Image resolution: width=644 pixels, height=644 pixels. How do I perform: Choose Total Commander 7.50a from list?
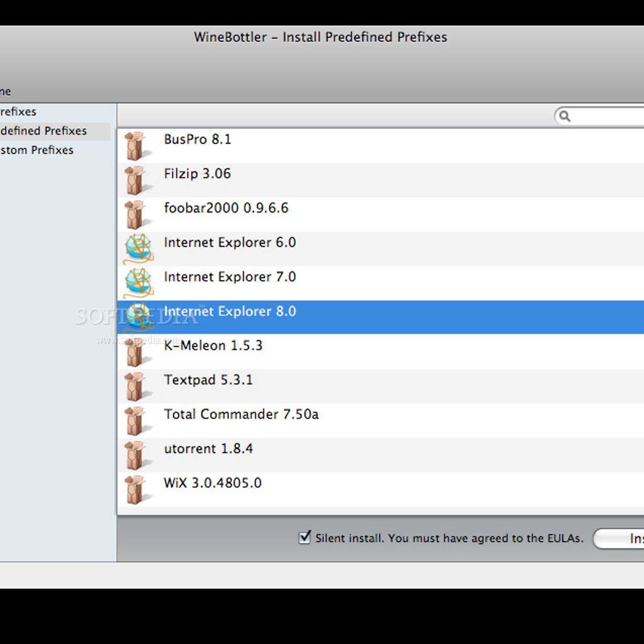coord(241,415)
